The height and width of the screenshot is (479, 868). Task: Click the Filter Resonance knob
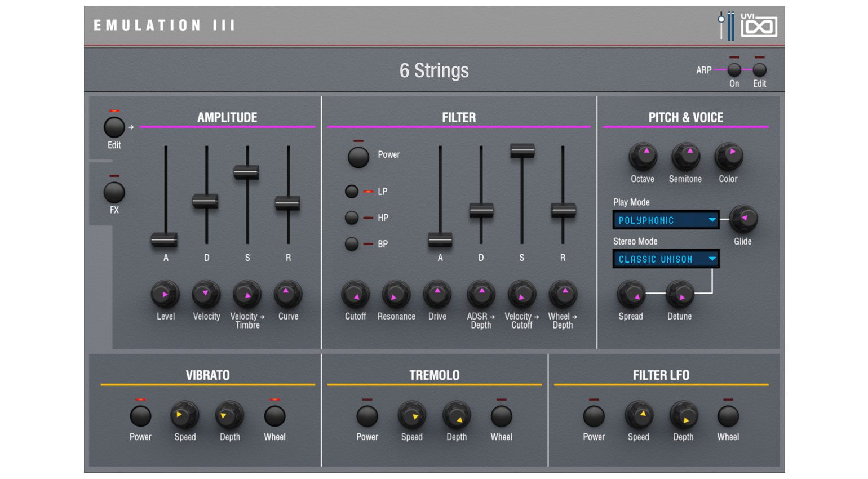click(396, 294)
